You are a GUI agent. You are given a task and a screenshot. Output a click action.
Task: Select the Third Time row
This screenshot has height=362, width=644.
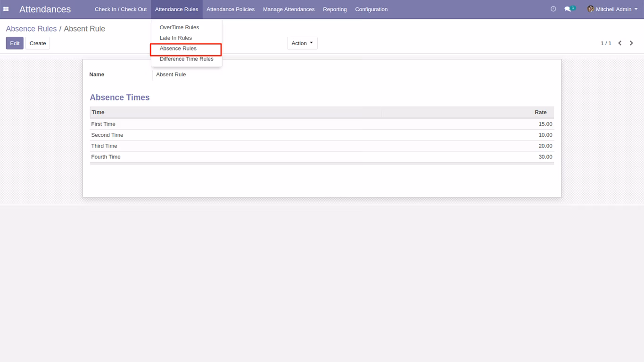[x=322, y=146]
